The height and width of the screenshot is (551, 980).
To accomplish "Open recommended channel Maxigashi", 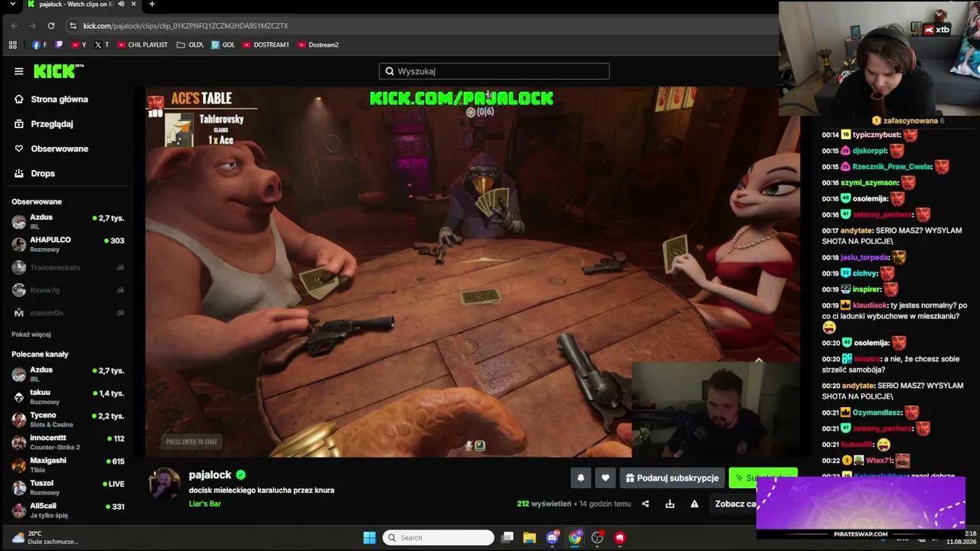I will pyautogui.click(x=67, y=465).
